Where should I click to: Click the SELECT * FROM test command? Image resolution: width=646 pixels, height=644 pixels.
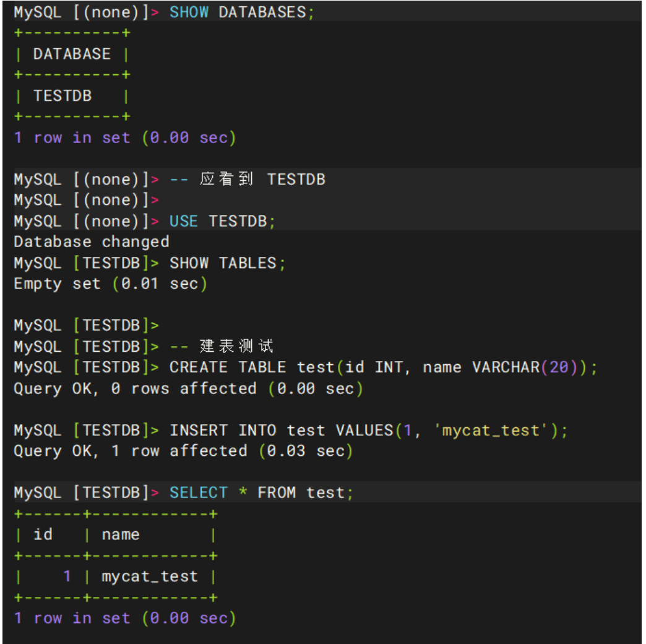click(261, 493)
